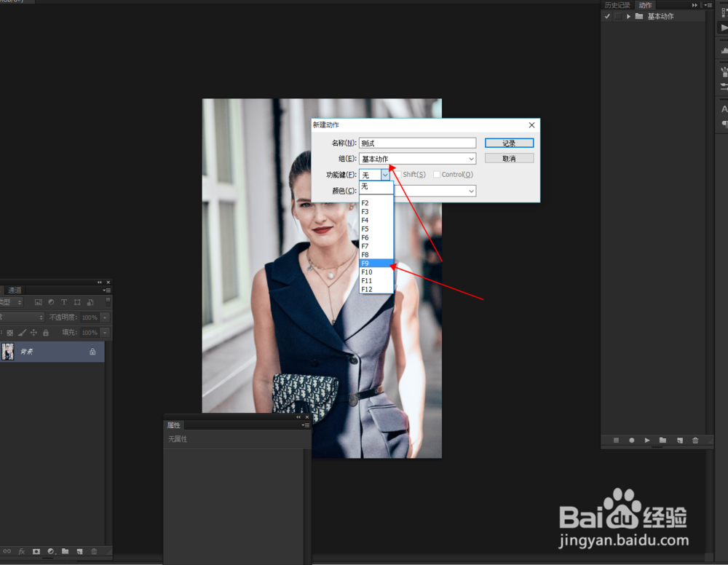728x565 pixels.
Task: Click the link layers icon
Action: tap(7, 551)
